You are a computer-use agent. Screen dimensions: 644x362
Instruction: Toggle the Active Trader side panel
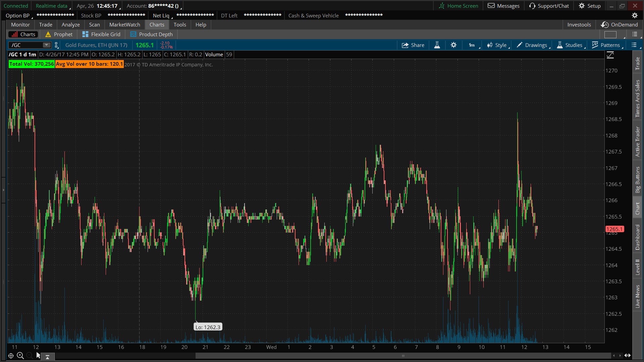click(x=637, y=141)
